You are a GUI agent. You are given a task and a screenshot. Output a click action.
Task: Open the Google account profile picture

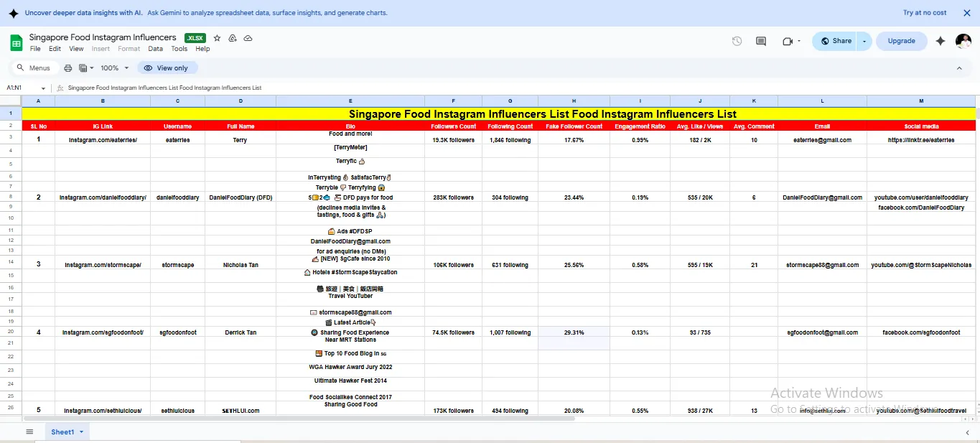pyautogui.click(x=963, y=41)
